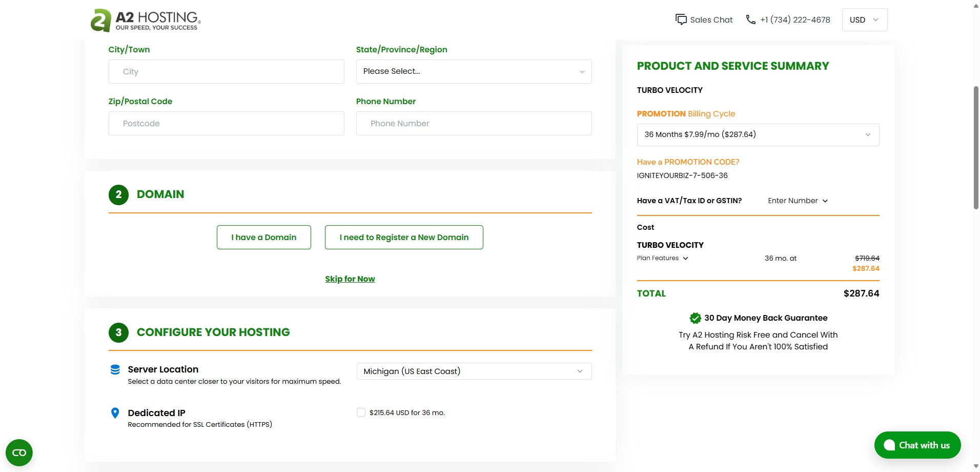980x472 pixels.
Task: Open Sales Chat from the header
Action: point(704,19)
